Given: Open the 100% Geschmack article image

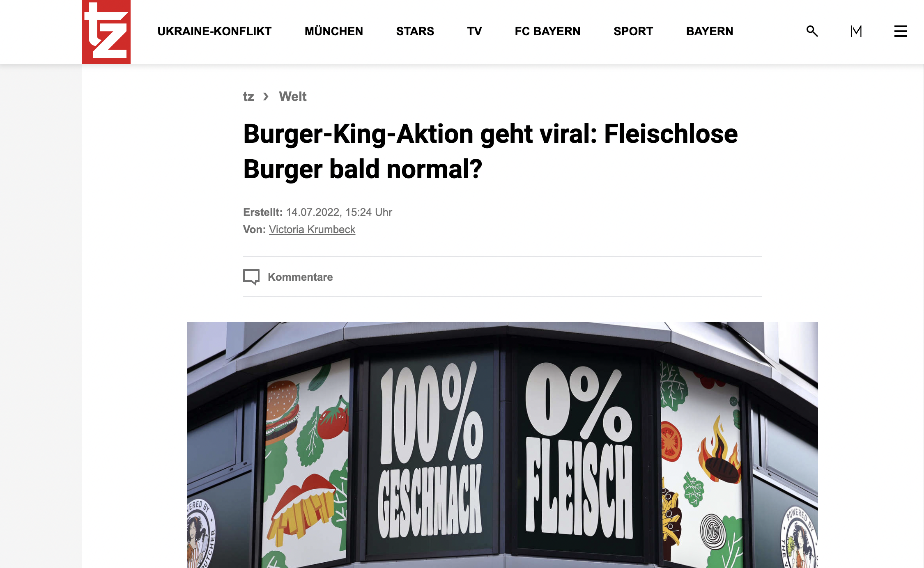Looking at the screenshot, I should coord(503,445).
